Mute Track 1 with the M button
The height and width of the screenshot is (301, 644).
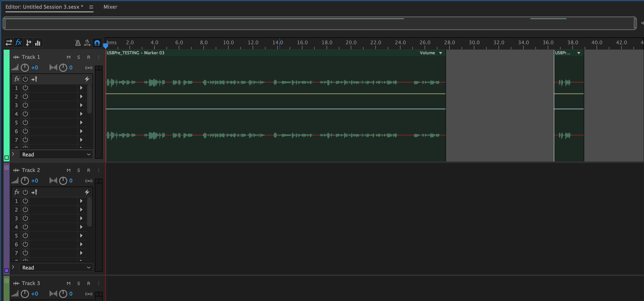(68, 57)
